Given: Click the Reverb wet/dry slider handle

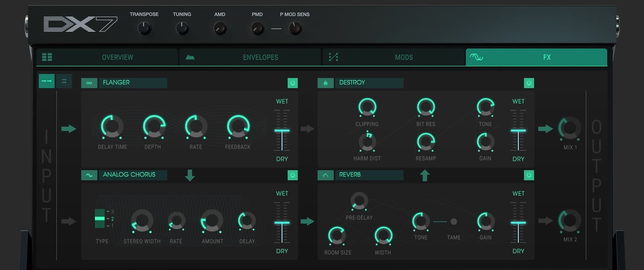Looking at the screenshot, I should (518, 223).
